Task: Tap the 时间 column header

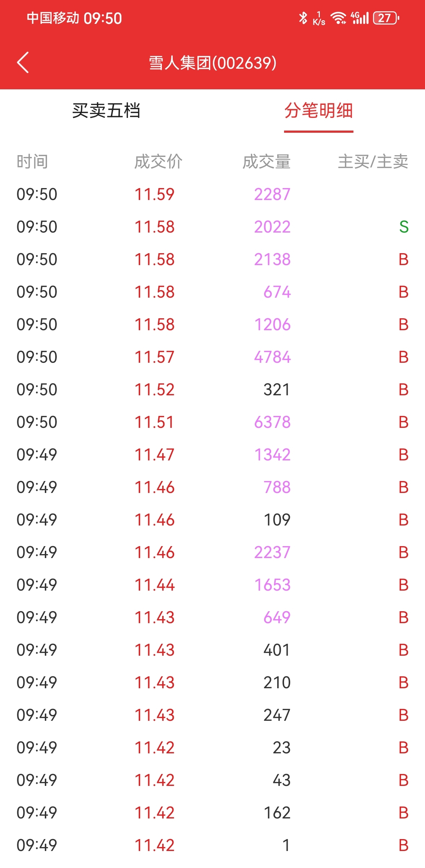Action: [32, 162]
